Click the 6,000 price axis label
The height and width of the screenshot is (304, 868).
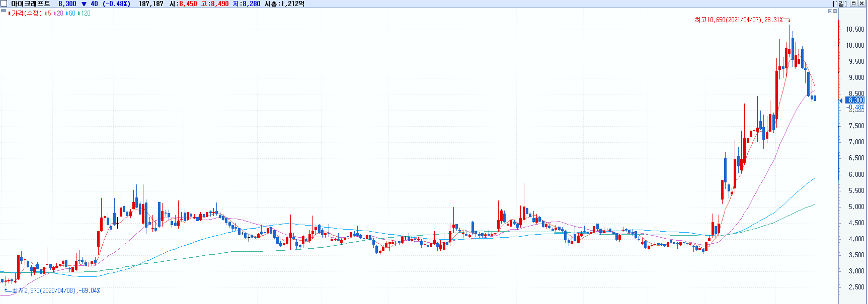(856, 174)
